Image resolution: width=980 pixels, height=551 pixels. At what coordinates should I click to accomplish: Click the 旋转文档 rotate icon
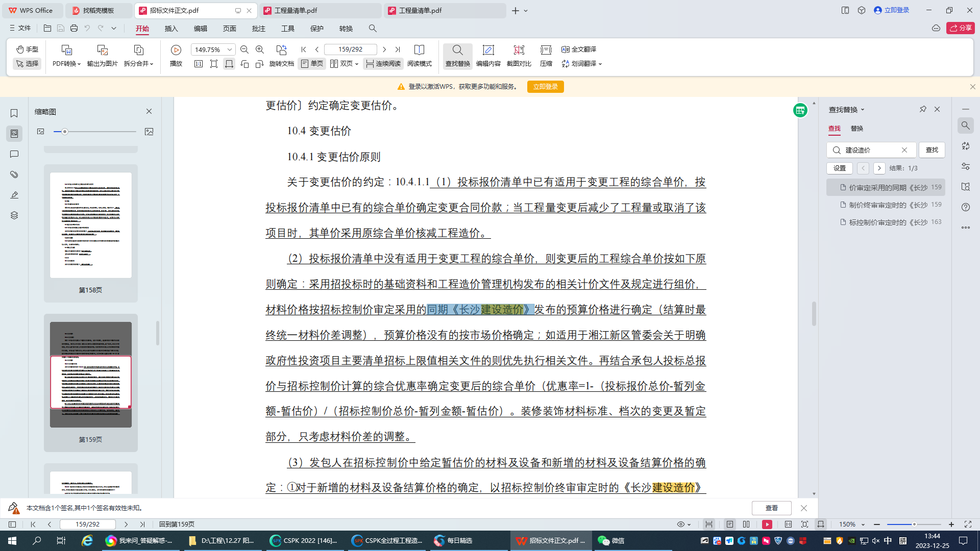pos(281,50)
